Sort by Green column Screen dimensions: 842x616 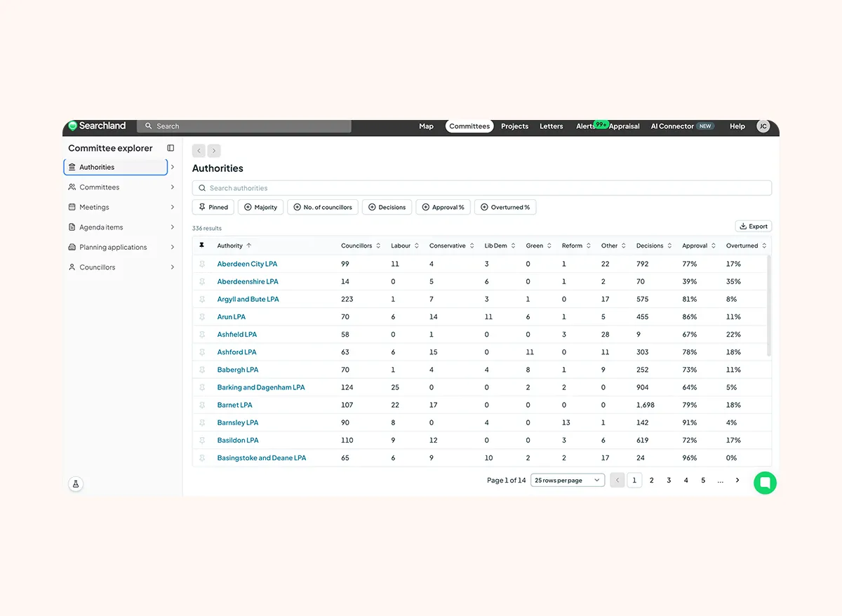tap(539, 246)
